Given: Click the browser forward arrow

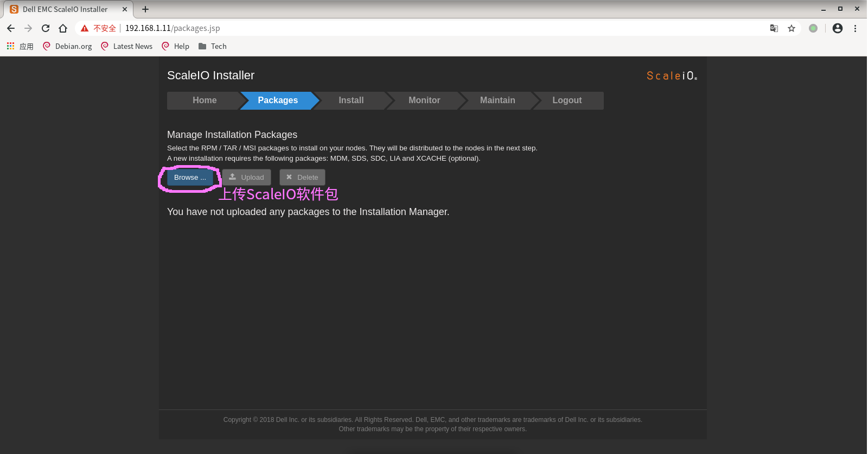Looking at the screenshot, I should click(x=28, y=28).
